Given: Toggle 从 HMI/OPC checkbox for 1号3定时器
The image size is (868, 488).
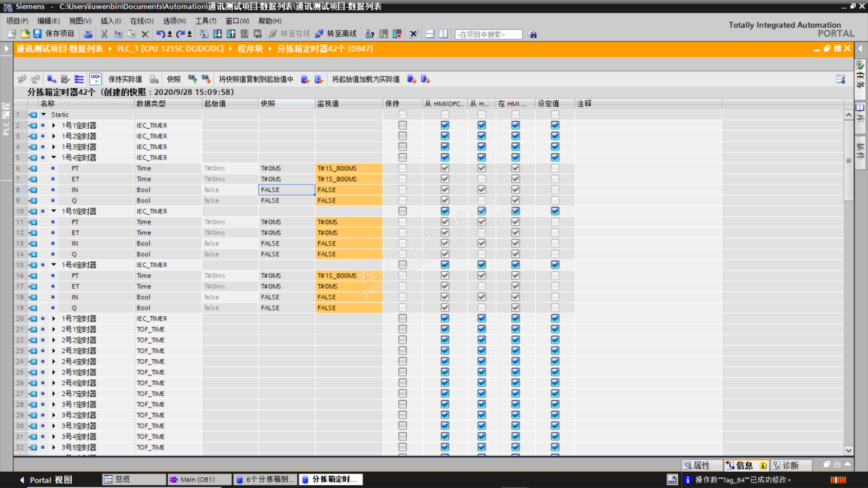Looking at the screenshot, I should tap(445, 147).
